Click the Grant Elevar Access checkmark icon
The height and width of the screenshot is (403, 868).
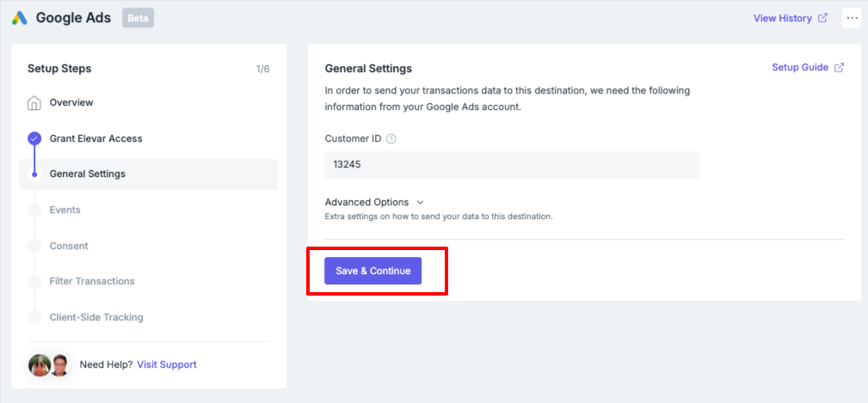click(34, 138)
